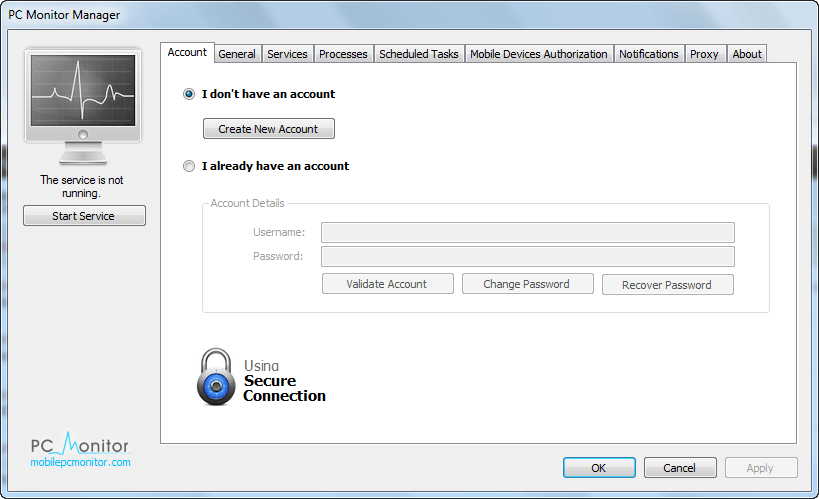Dismiss the dialog with Cancel
This screenshot has width=819, height=499.
(x=680, y=468)
